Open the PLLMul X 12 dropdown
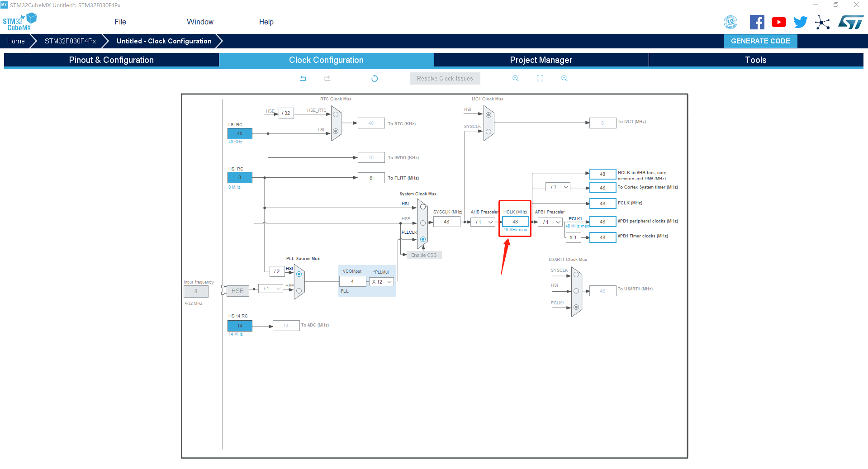 tap(382, 282)
